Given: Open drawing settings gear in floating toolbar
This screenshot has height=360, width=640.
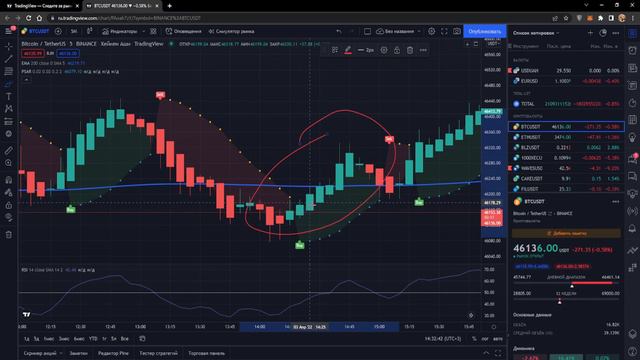Looking at the screenshot, I should coord(384,50).
